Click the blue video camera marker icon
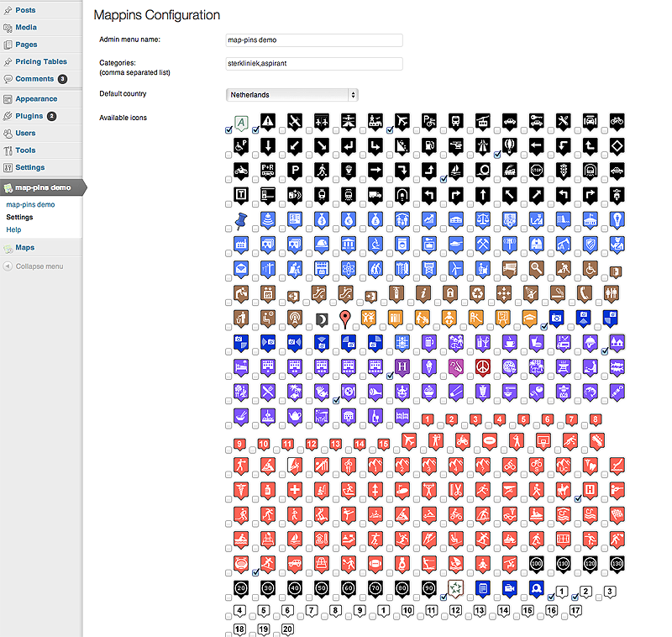The image size is (672, 637). 509,588
